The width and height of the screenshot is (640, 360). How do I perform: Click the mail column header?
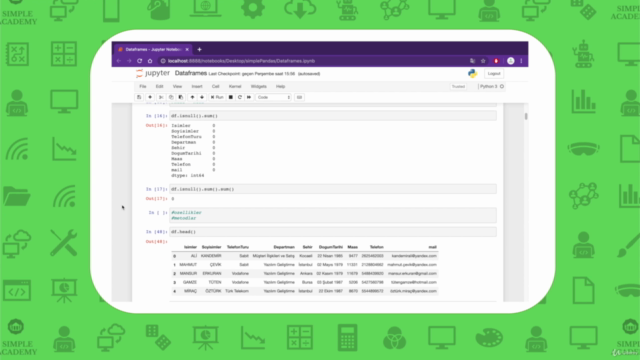click(433, 247)
